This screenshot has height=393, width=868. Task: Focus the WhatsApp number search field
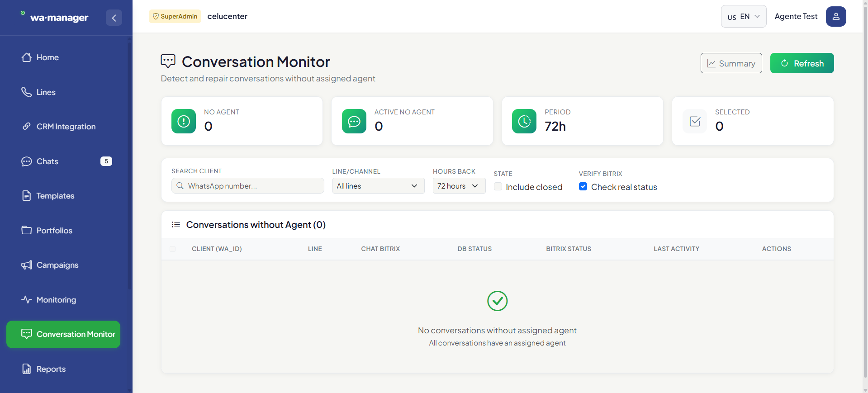pos(248,186)
